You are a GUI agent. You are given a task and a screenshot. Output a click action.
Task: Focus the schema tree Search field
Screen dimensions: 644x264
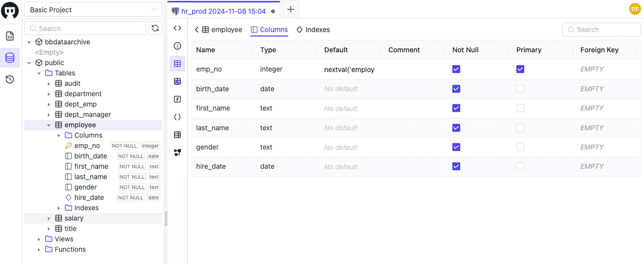click(x=85, y=28)
